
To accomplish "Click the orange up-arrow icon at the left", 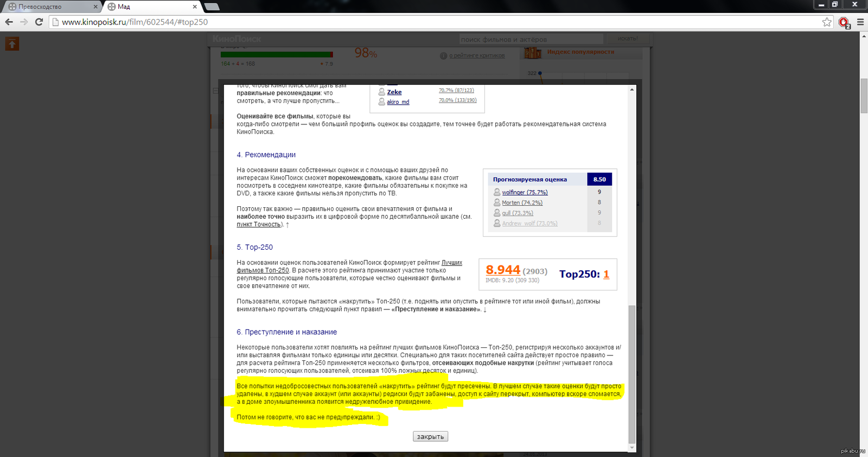I will coord(12,43).
